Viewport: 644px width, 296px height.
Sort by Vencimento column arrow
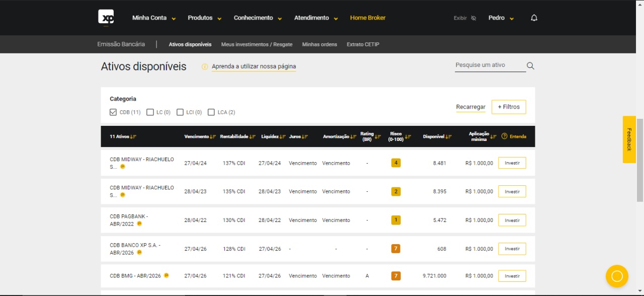coord(213,137)
